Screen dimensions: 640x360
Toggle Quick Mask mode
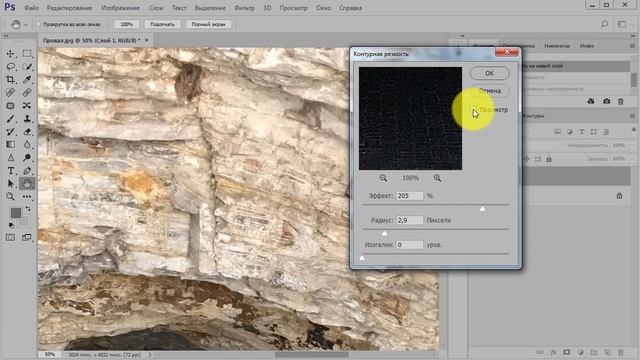point(11,237)
